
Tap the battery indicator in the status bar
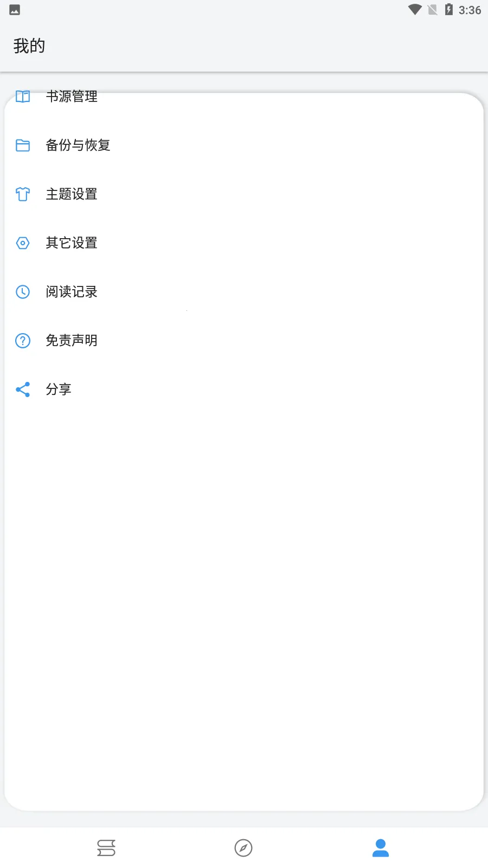tap(448, 9)
